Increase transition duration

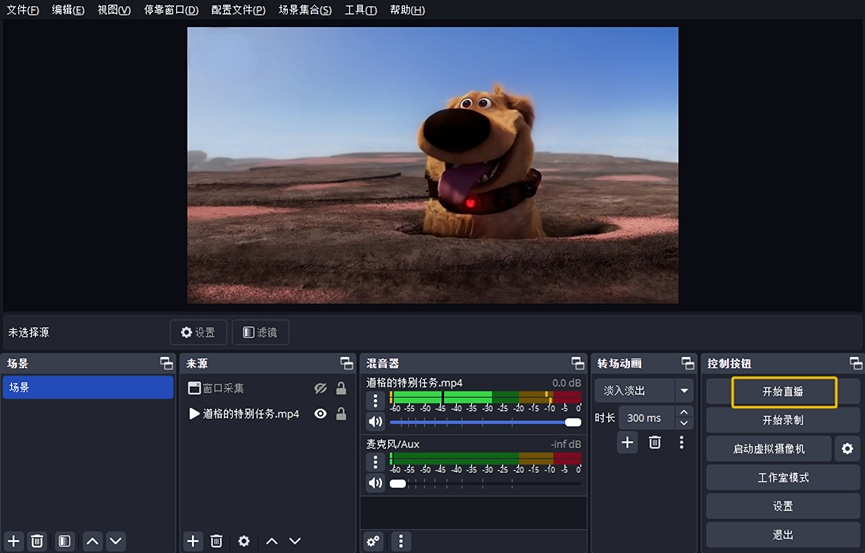coord(684,412)
